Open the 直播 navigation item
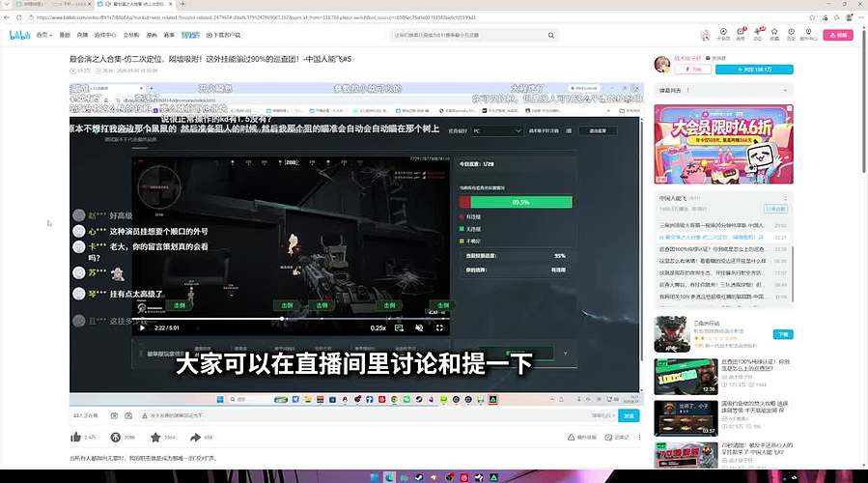The width and height of the screenshot is (868, 483). [82, 35]
